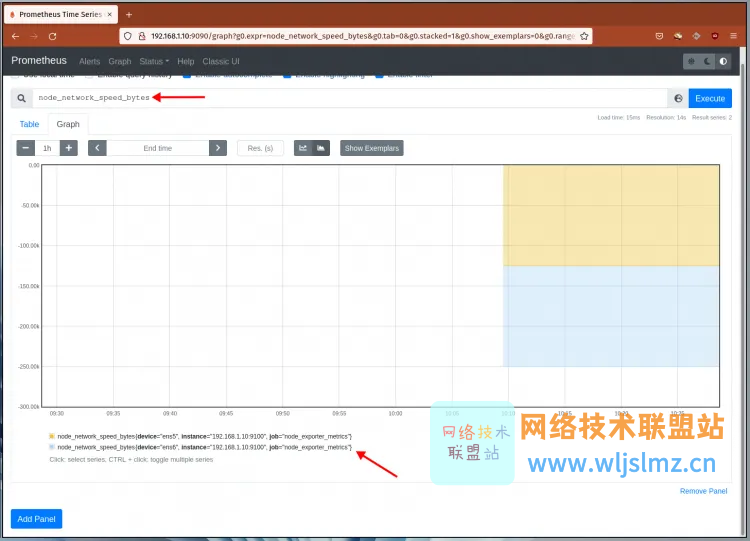
Task: Switch to dark theme moon icon
Action: click(x=707, y=61)
